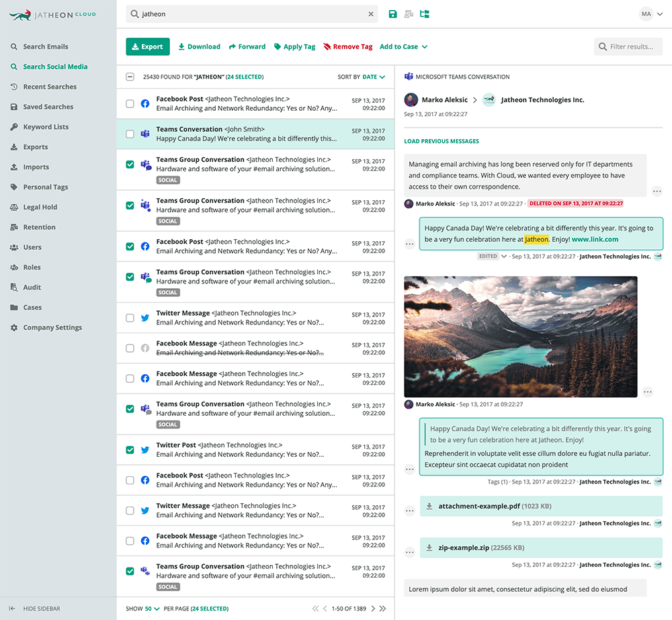
Task: Load previous messages in the conversation
Action: click(442, 141)
